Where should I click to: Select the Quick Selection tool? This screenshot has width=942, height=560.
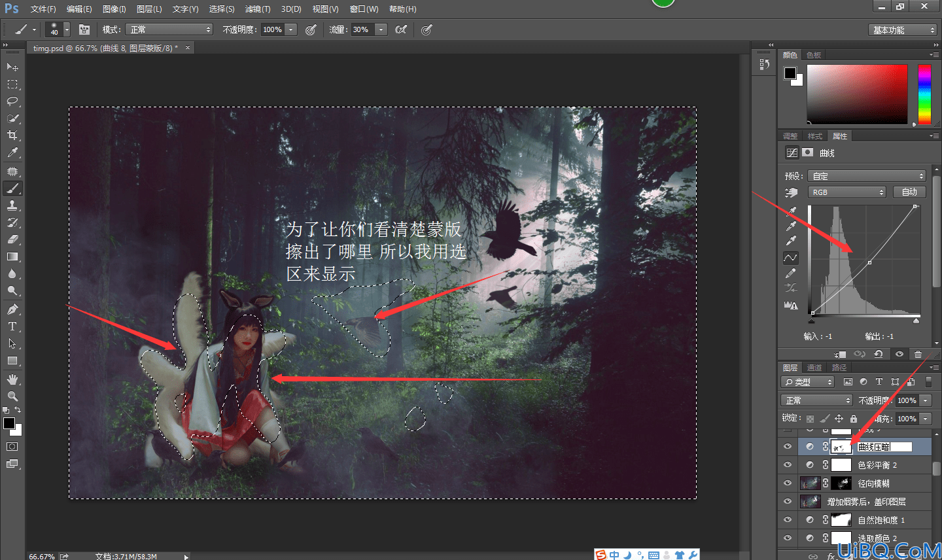click(12, 118)
